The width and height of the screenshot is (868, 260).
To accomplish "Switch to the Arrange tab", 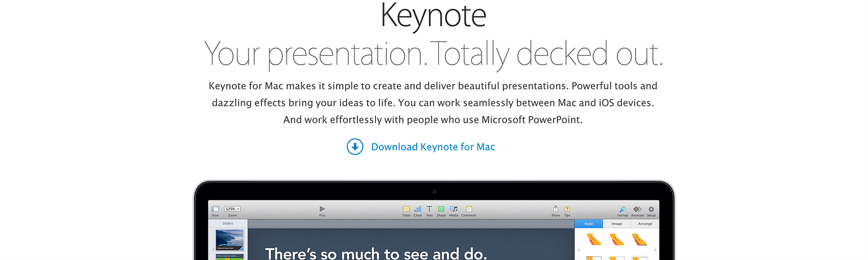I will (x=645, y=223).
